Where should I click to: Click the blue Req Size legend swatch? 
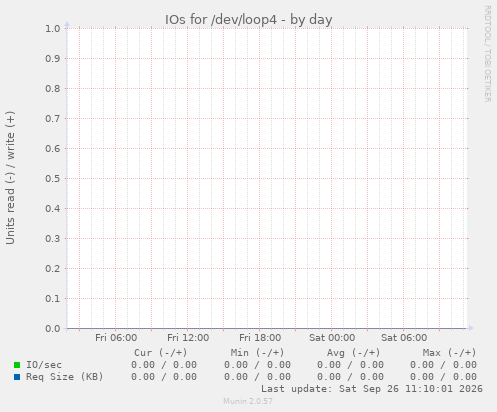[17, 377]
